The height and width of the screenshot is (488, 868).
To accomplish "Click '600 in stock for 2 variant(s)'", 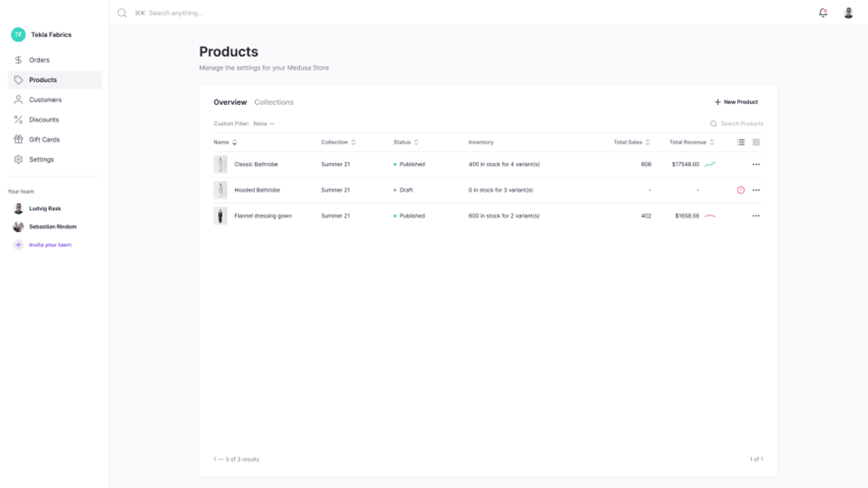I will (504, 216).
